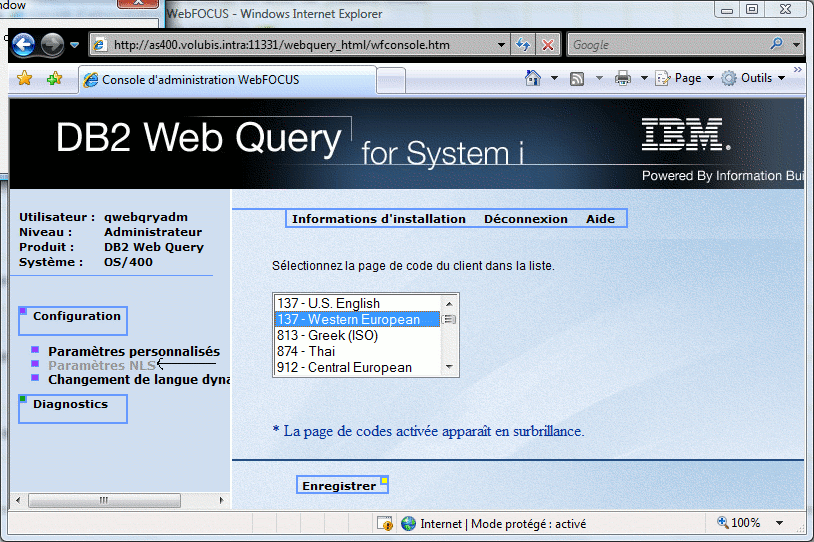814x542 pixels.
Task: Select the Console d'administration WebFOCUS tab
Action: [x=227, y=80]
